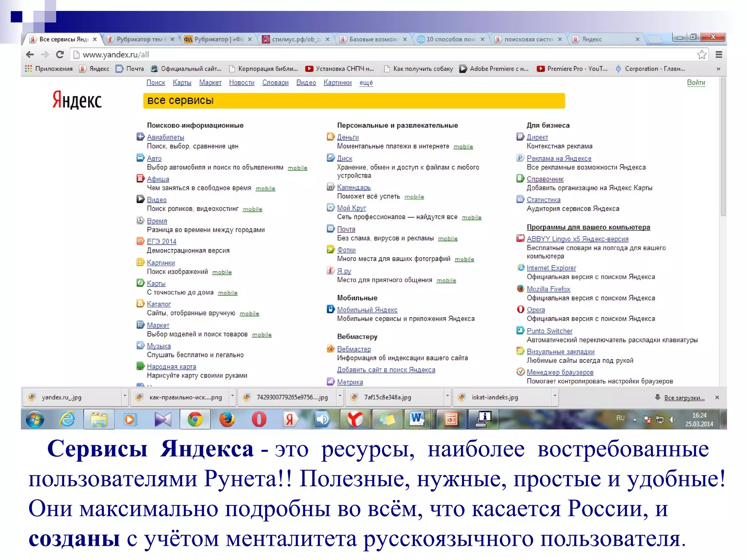The image size is (747, 560).
Task: Switch to the '10 способов' tab
Action: pyautogui.click(x=450, y=39)
